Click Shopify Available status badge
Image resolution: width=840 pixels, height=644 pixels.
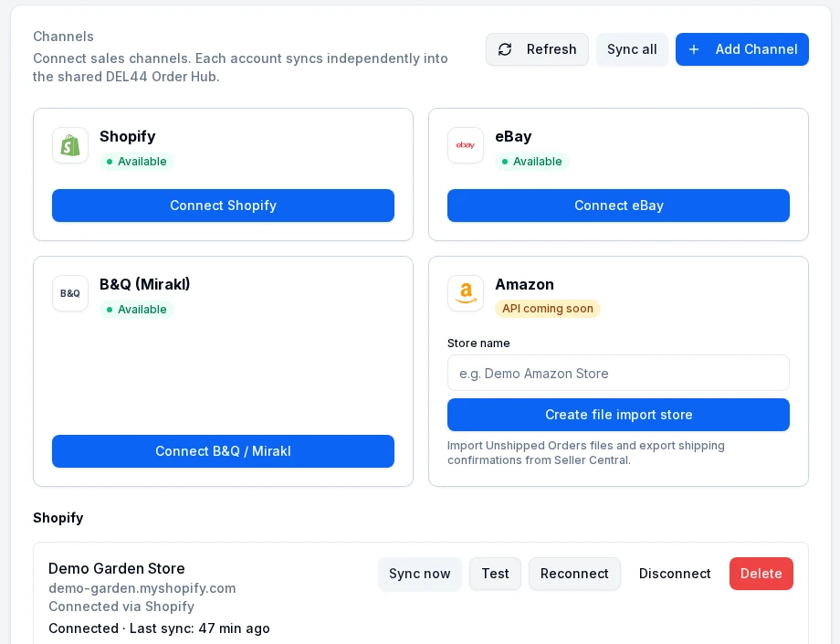pos(137,162)
